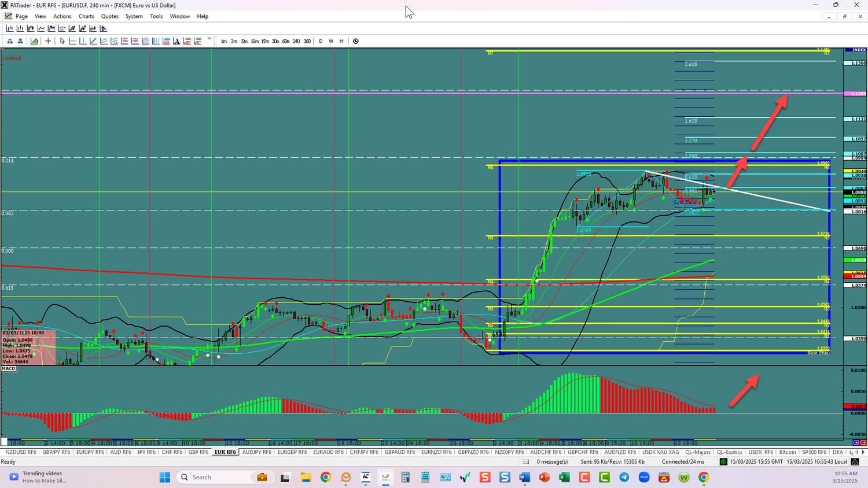The height and width of the screenshot is (488, 868).
Task: Pick the vertical line drawing tool
Action: click(x=83, y=41)
